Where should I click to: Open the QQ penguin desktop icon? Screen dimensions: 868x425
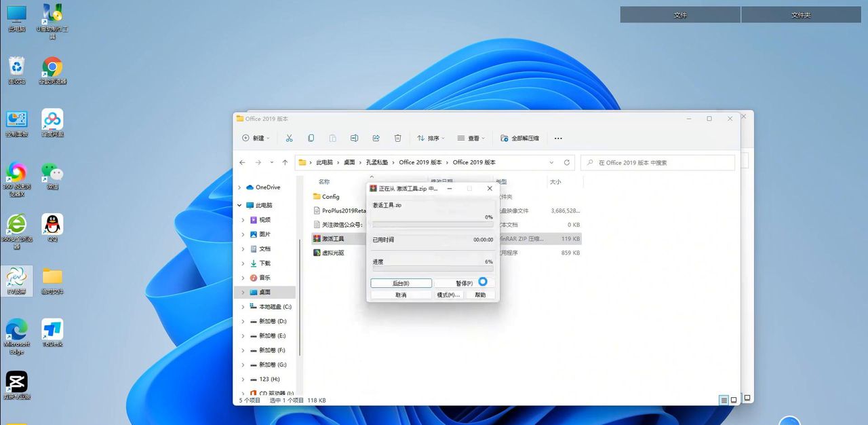pyautogui.click(x=52, y=229)
